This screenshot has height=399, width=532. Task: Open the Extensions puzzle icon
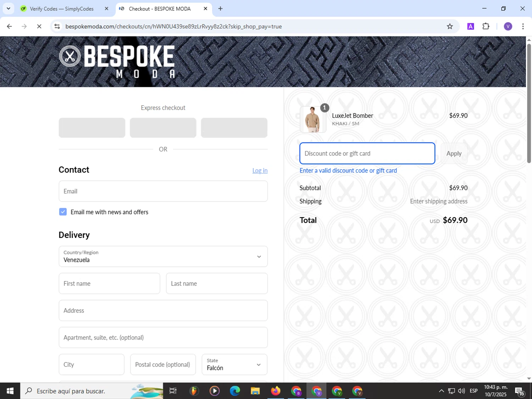tap(486, 26)
